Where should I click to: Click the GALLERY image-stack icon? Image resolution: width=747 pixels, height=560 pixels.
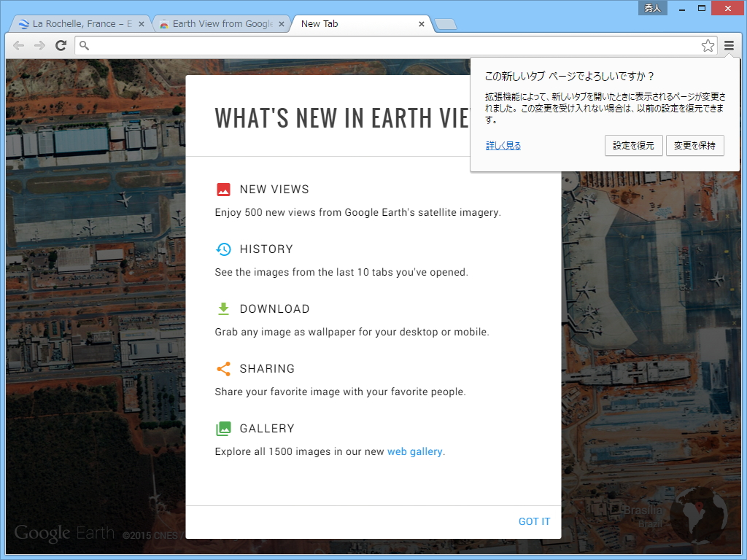point(224,428)
